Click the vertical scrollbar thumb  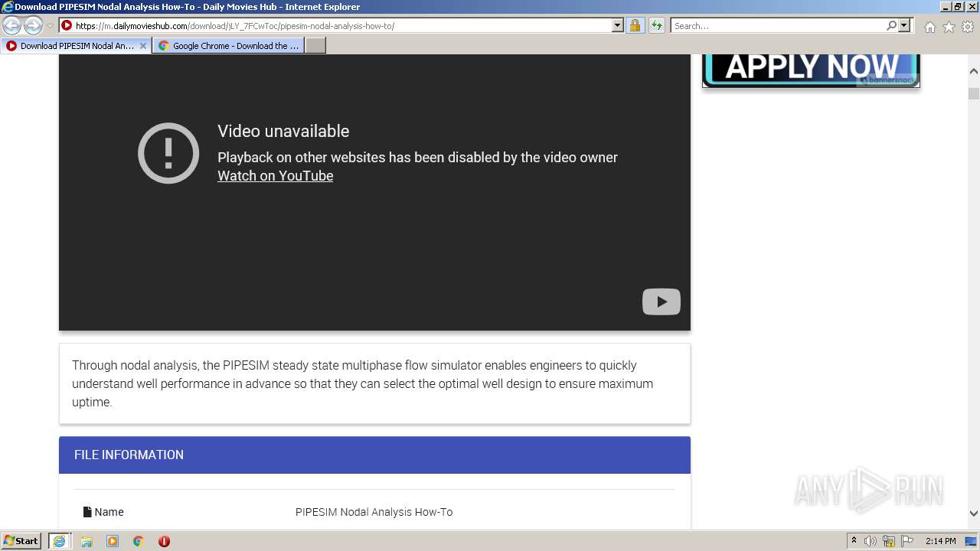(974, 94)
